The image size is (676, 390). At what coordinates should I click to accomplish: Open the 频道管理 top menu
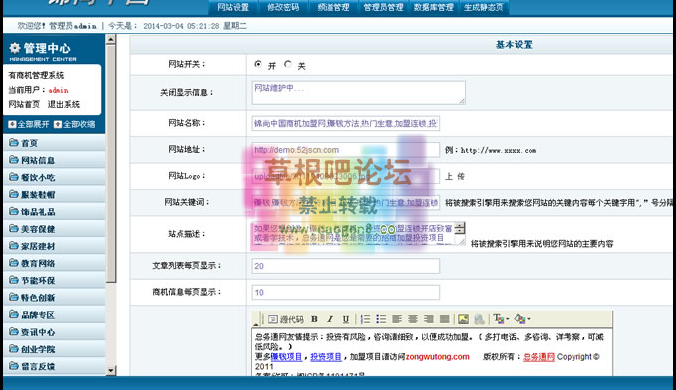pos(333,7)
